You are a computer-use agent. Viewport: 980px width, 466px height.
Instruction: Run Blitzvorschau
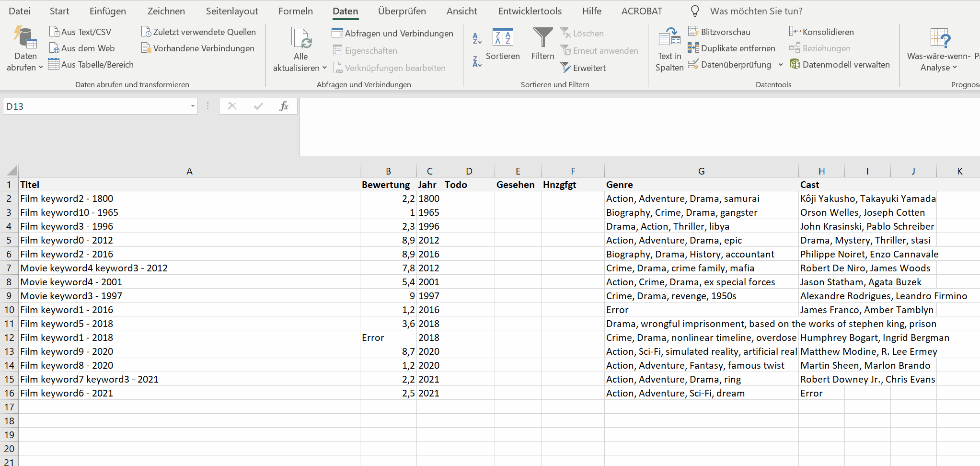[x=719, y=32]
